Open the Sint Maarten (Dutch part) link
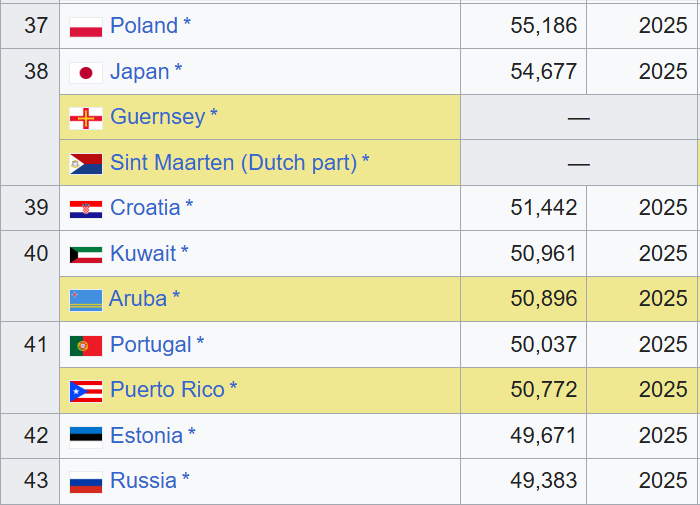The width and height of the screenshot is (700, 505). pos(233,162)
